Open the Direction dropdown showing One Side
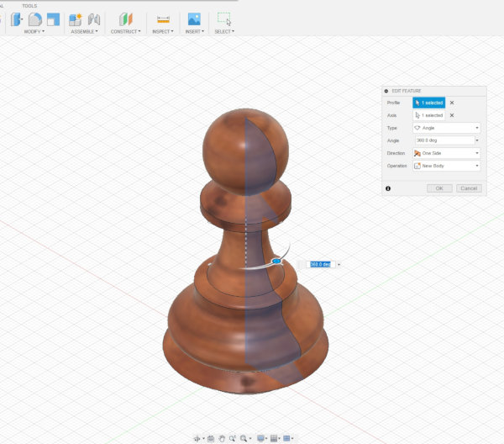This screenshot has width=504, height=444. [446, 153]
